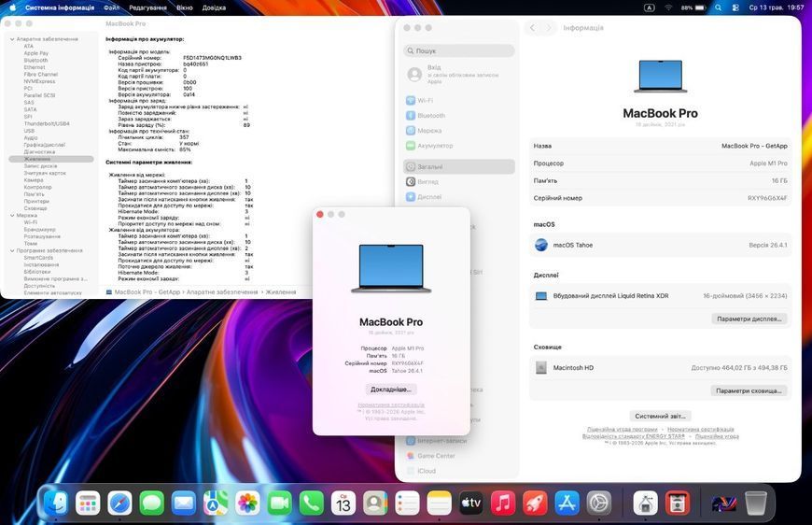Select Принтери in hardware tree

pos(36,201)
